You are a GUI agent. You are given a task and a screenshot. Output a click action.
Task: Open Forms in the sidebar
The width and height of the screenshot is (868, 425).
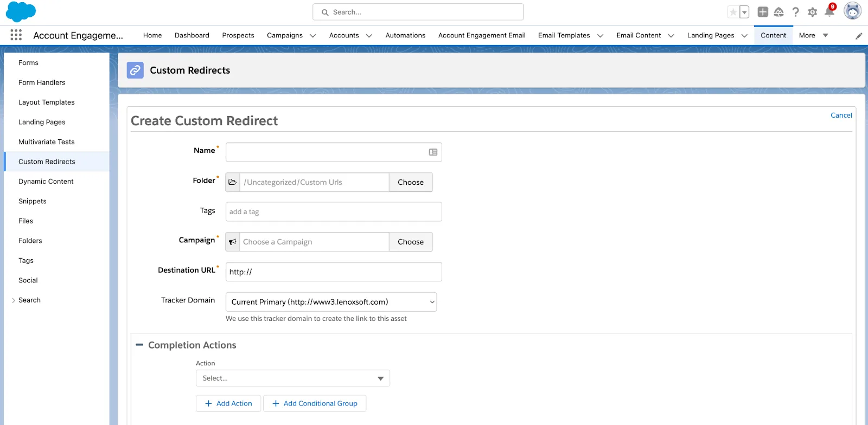click(29, 63)
